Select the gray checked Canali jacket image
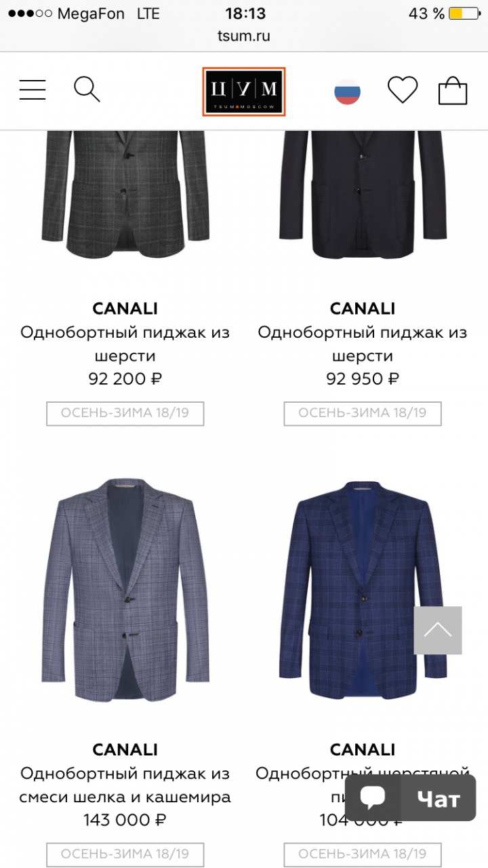488x868 pixels. click(x=125, y=197)
